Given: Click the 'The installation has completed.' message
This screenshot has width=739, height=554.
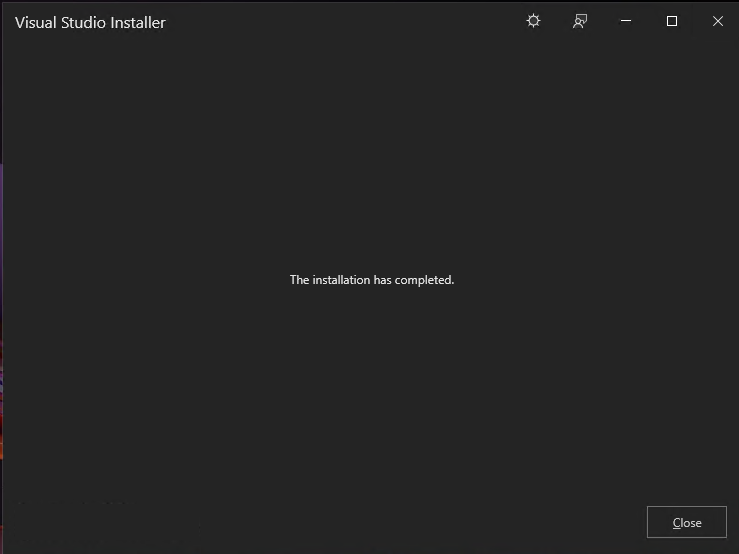Looking at the screenshot, I should coord(372,280).
